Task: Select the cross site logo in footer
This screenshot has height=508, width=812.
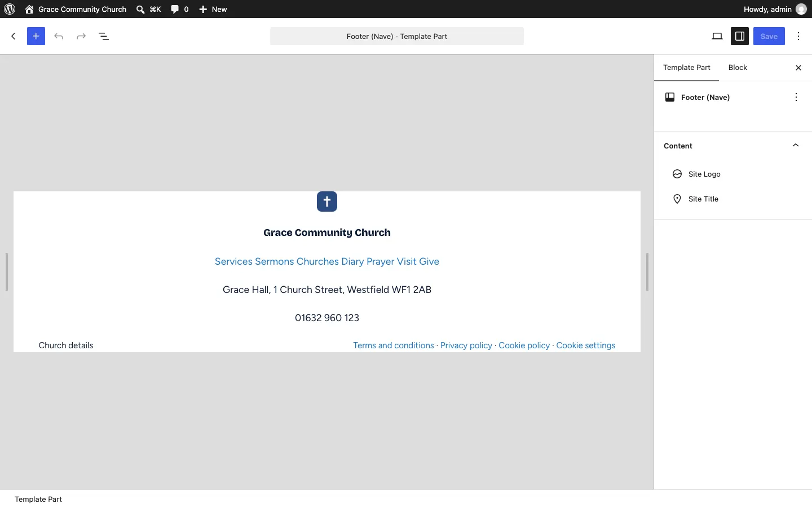Action: coord(327,202)
